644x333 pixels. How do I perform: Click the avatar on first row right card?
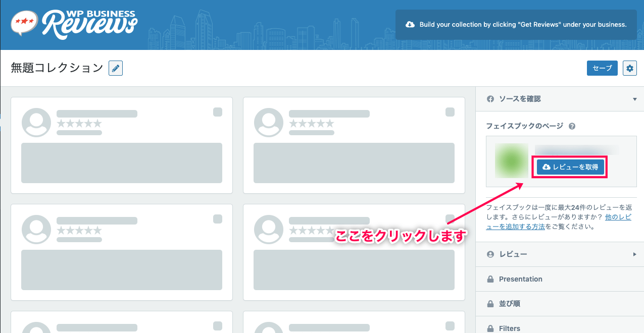[269, 123]
